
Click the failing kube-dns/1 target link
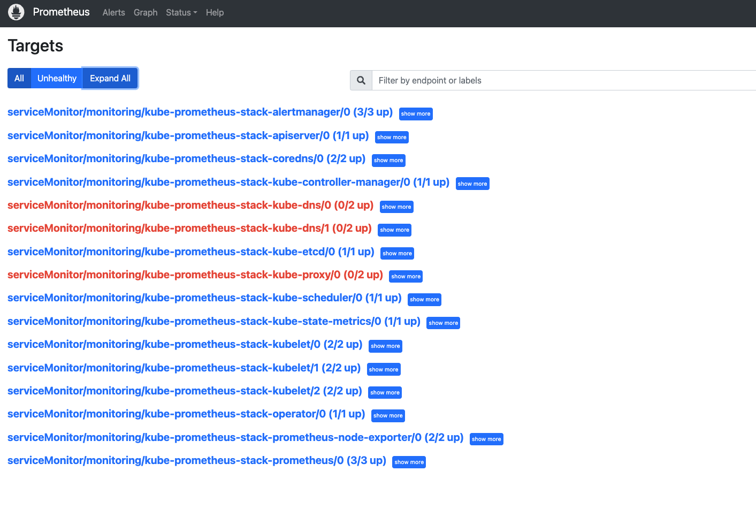pyautogui.click(x=189, y=229)
